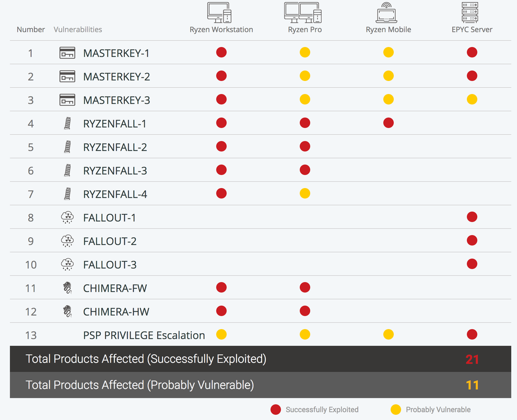Image resolution: width=517 pixels, height=420 pixels.
Task: Click the key card icon beside MASTERKEY-2
Action: [x=67, y=76]
